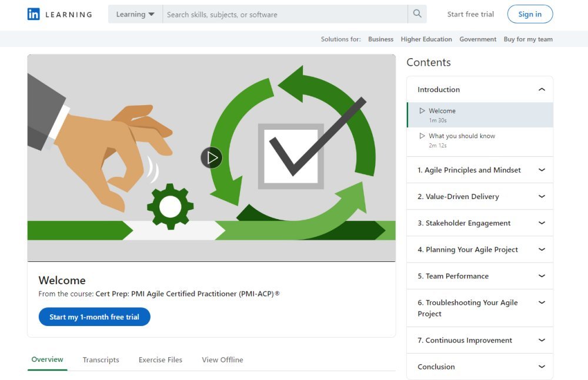Click play icon beside What you should know

[x=422, y=136]
